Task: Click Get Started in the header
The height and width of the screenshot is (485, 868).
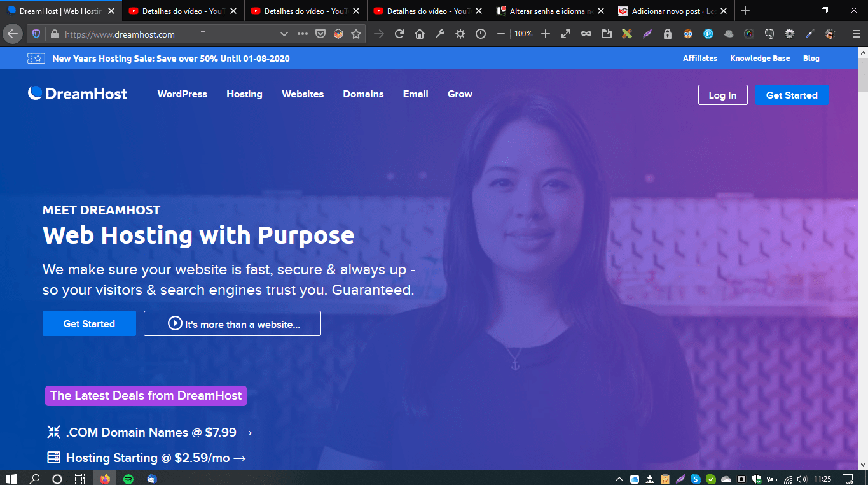Action: [792, 95]
